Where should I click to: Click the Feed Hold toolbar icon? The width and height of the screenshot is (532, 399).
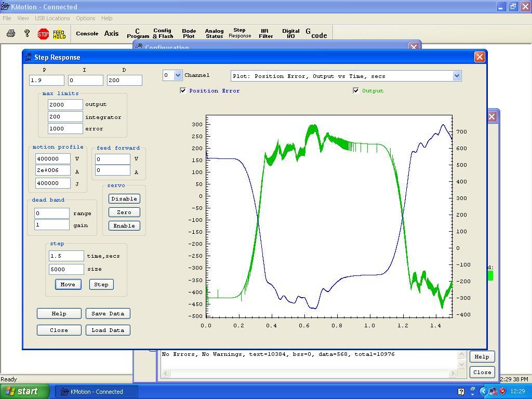[59, 34]
